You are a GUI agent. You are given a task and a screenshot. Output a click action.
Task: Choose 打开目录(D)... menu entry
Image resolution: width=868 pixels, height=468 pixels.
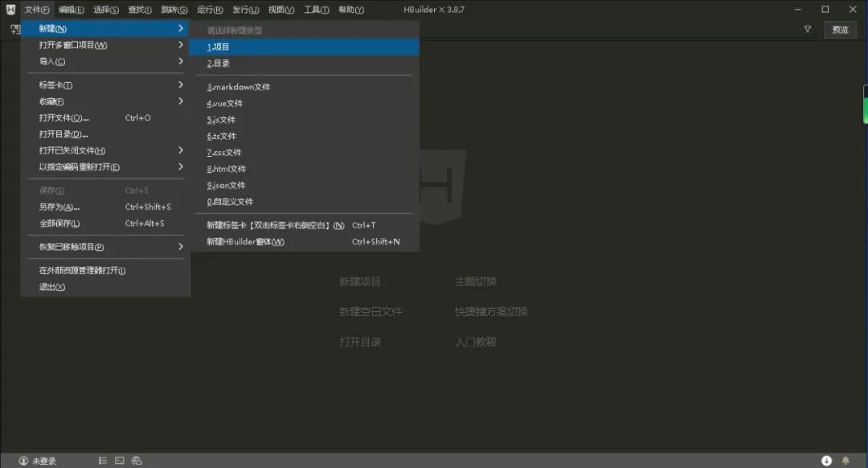(106, 134)
